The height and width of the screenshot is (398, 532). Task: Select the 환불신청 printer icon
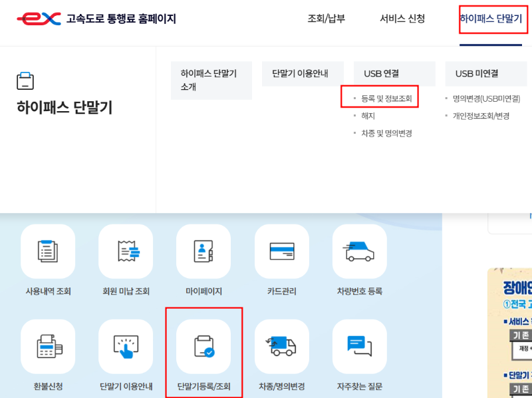48,347
